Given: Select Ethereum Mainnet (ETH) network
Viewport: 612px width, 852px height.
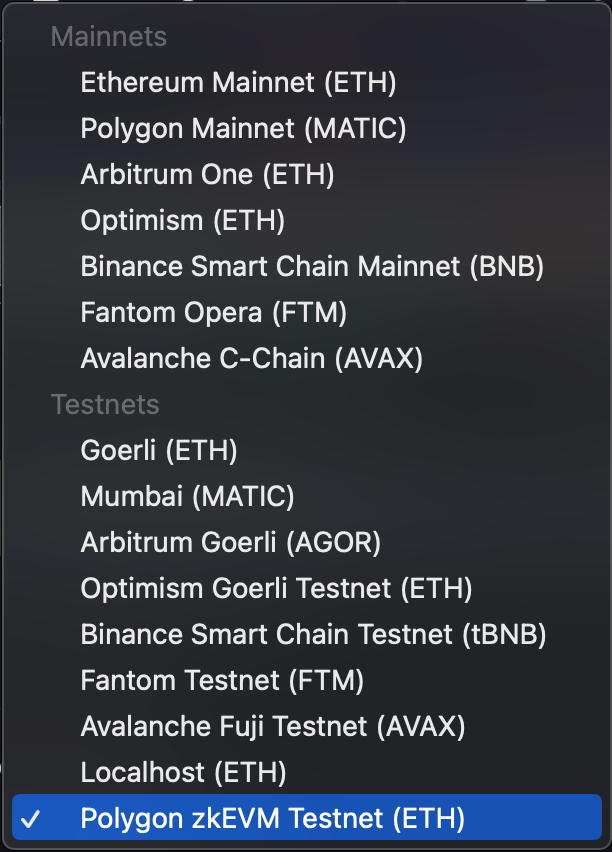Looking at the screenshot, I should (x=239, y=82).
